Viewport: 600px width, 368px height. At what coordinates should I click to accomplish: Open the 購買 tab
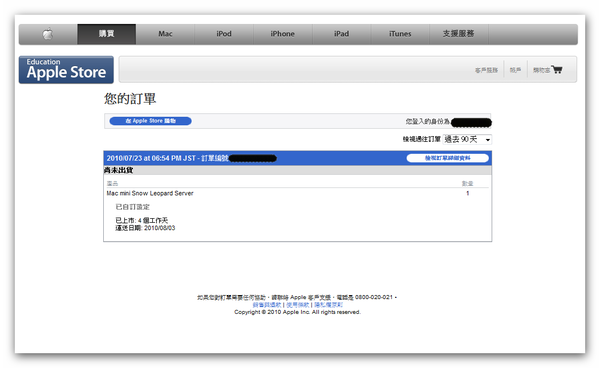pos(106,34)
